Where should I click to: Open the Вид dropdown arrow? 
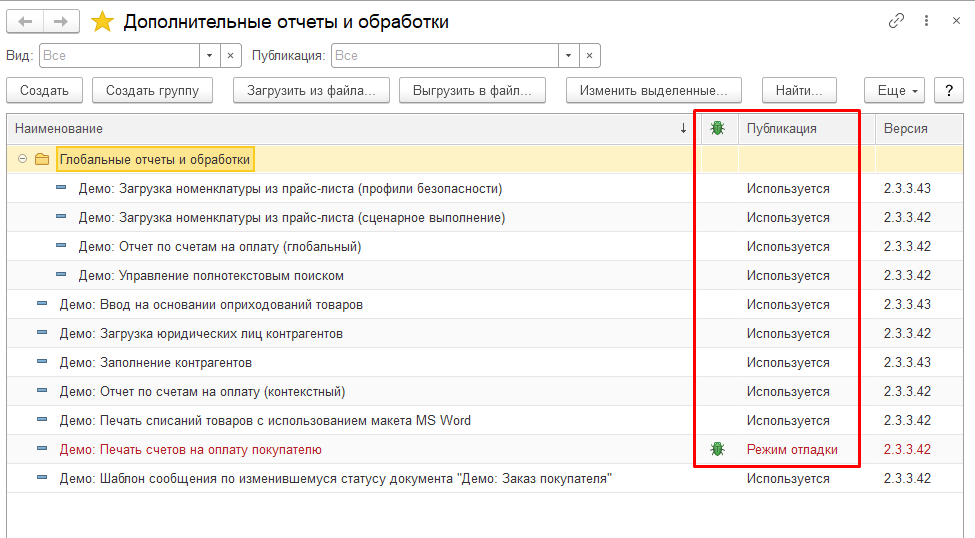point(210,55)
